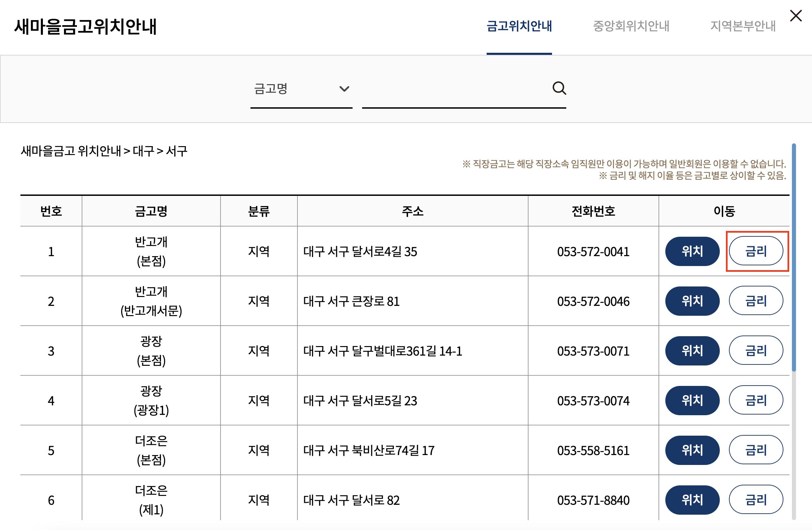Open the 금고명 search type dropdown
The image size is (812, 530).
point(301,89)
